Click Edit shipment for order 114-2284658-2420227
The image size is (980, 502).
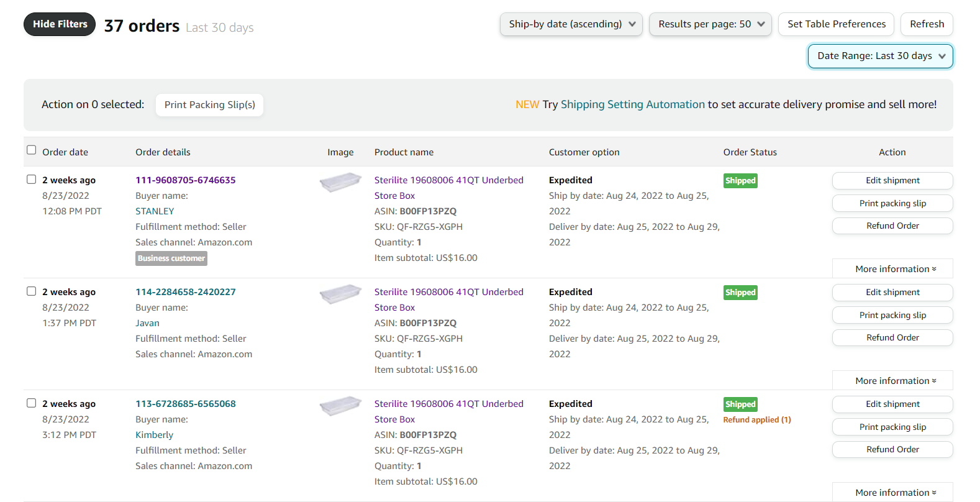(892, 292)
